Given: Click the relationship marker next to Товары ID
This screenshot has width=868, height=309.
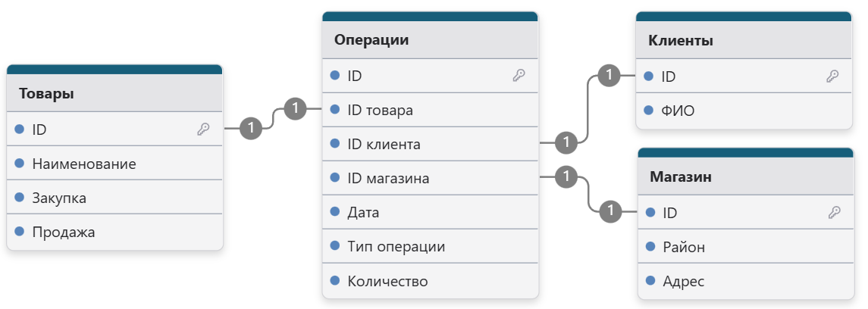Looking at the screenshot, I should tap(251, 129).
